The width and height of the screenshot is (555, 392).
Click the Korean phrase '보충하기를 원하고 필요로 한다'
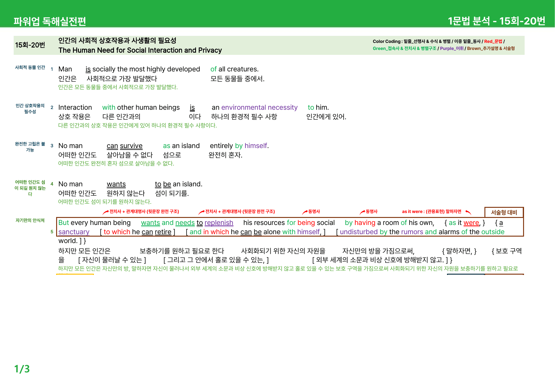pos(182,251)
